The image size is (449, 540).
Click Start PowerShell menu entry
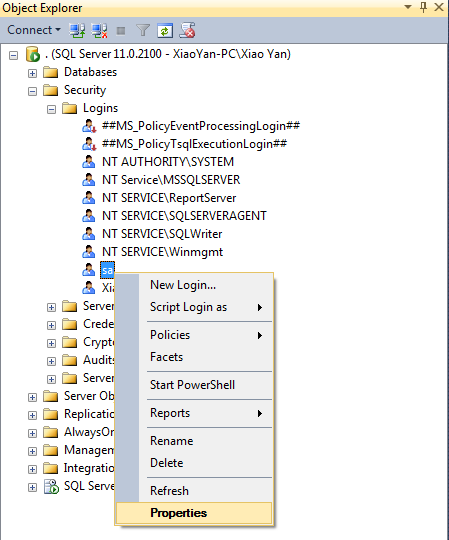pos(192,385)
